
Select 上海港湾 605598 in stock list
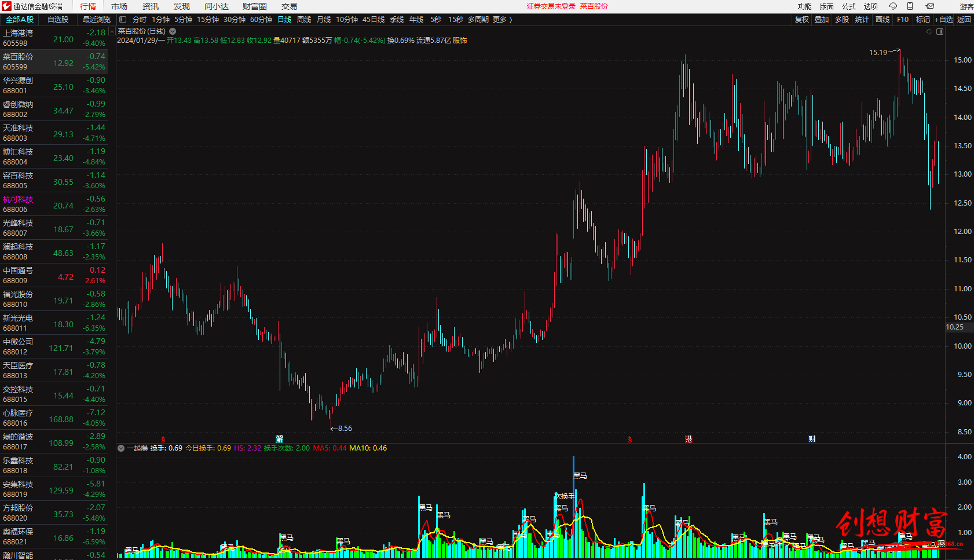pyautogui.click(x=54, y=38)
